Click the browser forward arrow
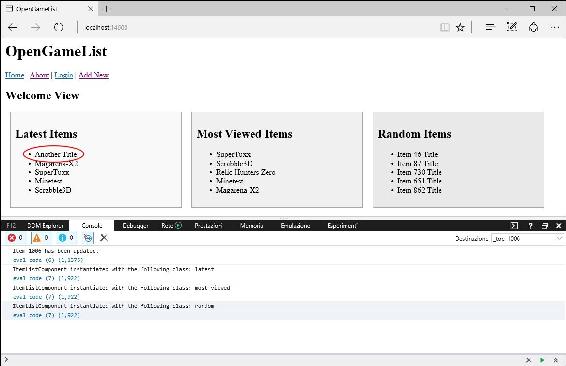566x366 pixels. (35, 27)
